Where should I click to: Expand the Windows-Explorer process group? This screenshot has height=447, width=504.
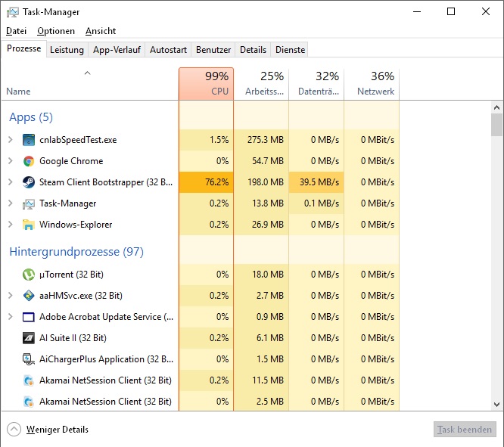tap(10, 225)
